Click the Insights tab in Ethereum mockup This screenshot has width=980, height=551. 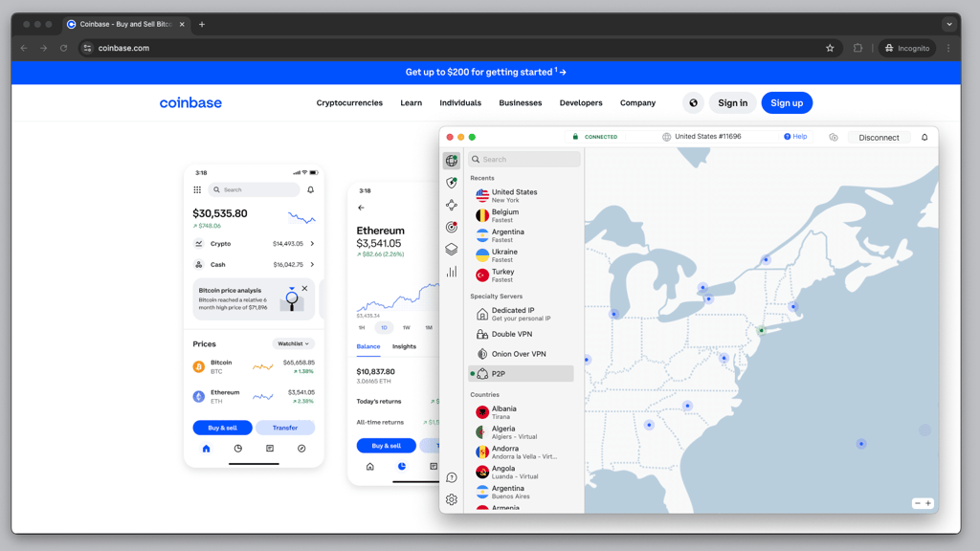point(404,346)
